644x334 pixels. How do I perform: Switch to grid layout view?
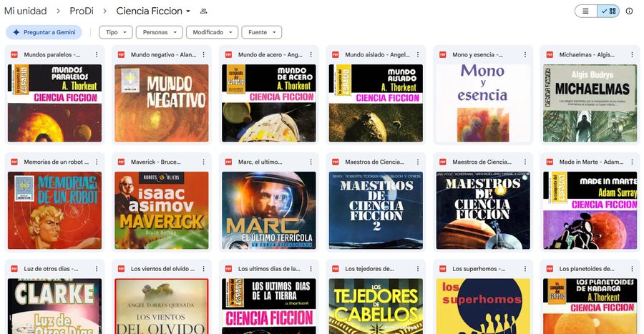tap(608, 11)
